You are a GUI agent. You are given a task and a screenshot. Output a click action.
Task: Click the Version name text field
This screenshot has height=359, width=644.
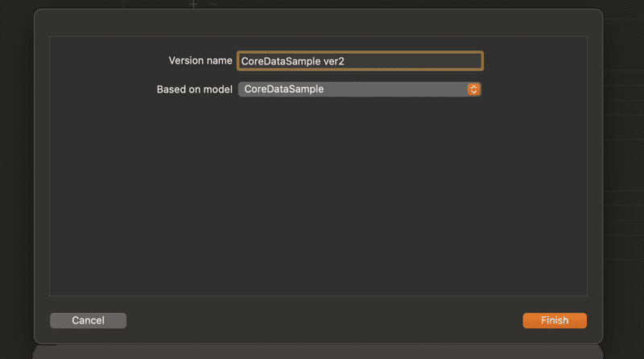point(360,61)
